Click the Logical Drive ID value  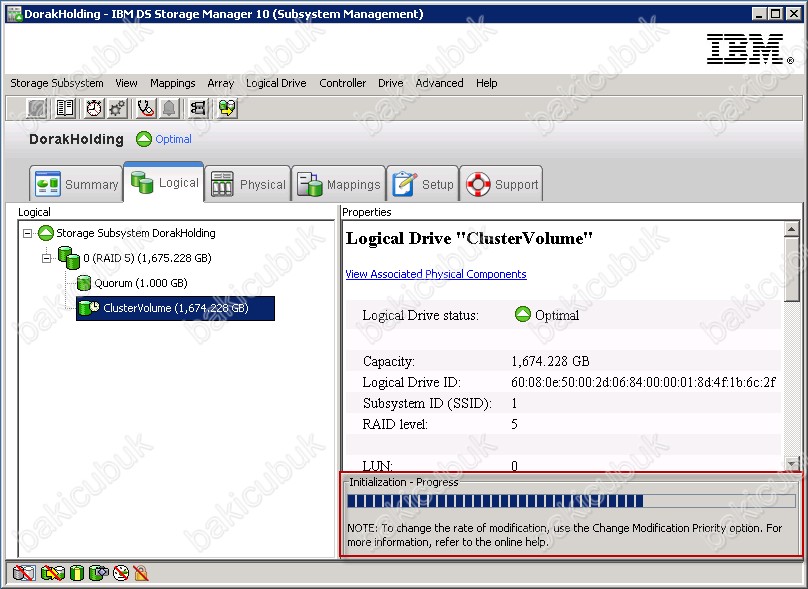click(x=643, y=382)
